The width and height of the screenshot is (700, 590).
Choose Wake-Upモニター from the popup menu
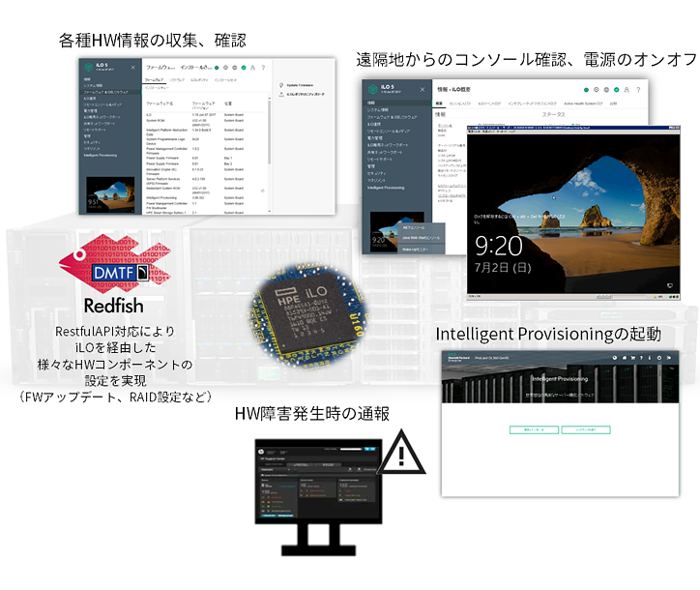415,250
